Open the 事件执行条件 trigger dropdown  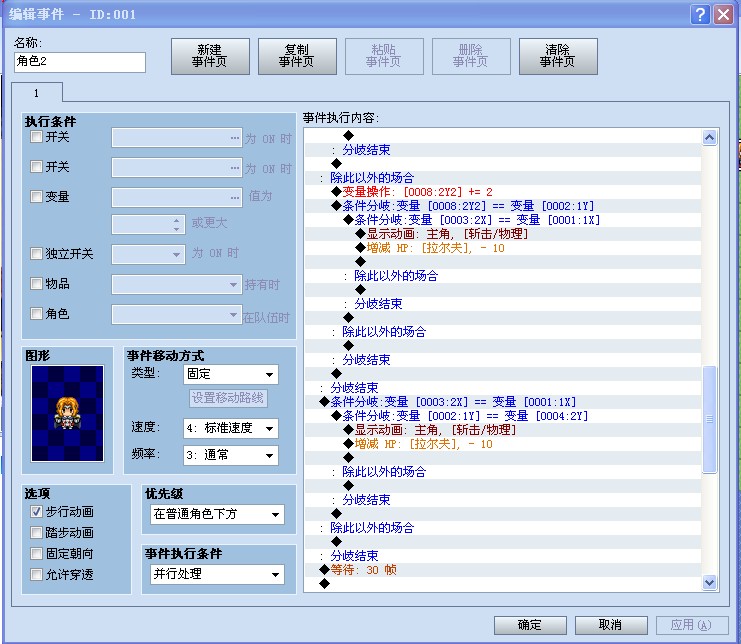(x=217, y=574)
